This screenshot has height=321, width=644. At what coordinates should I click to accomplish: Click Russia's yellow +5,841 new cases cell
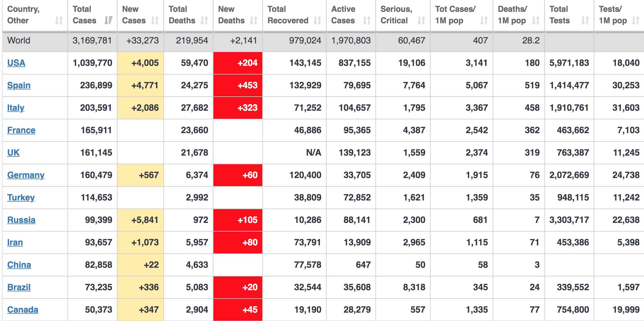click(140, 220)
